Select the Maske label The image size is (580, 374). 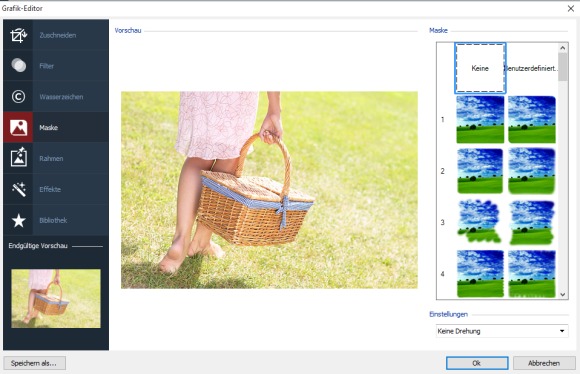point(48,128)
